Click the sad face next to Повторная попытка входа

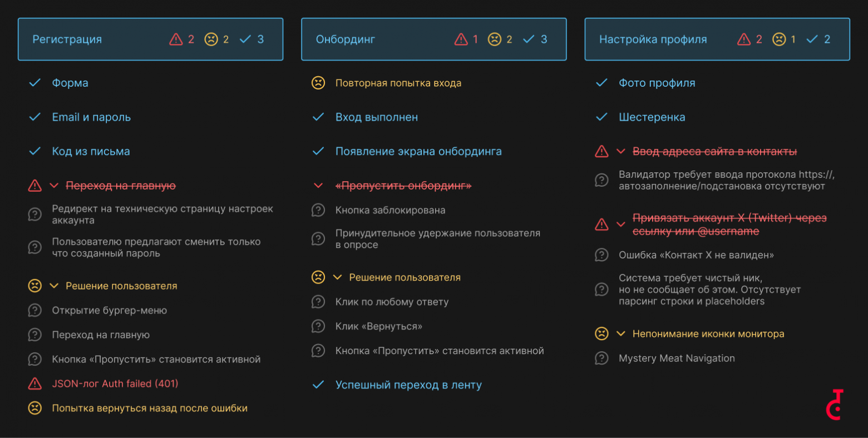pos(318,83)
